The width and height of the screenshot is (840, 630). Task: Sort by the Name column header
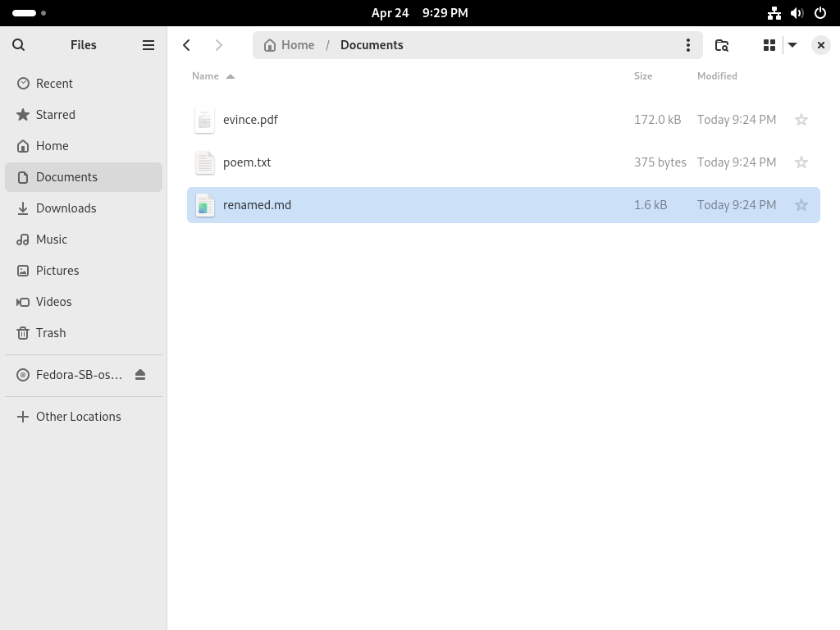(x=213, y=76)
